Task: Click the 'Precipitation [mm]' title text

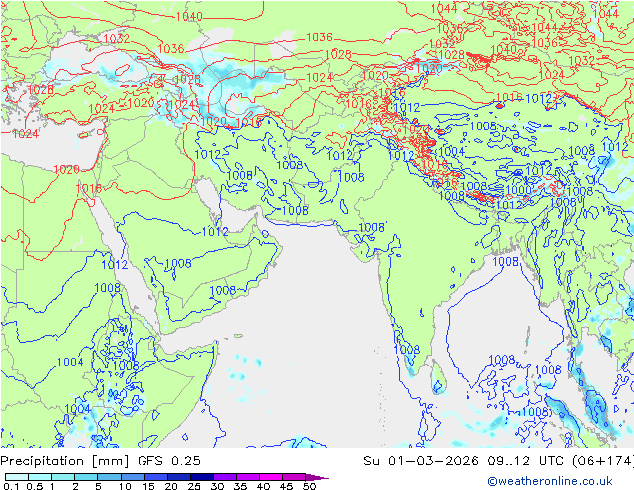Action: click(65, 461)
